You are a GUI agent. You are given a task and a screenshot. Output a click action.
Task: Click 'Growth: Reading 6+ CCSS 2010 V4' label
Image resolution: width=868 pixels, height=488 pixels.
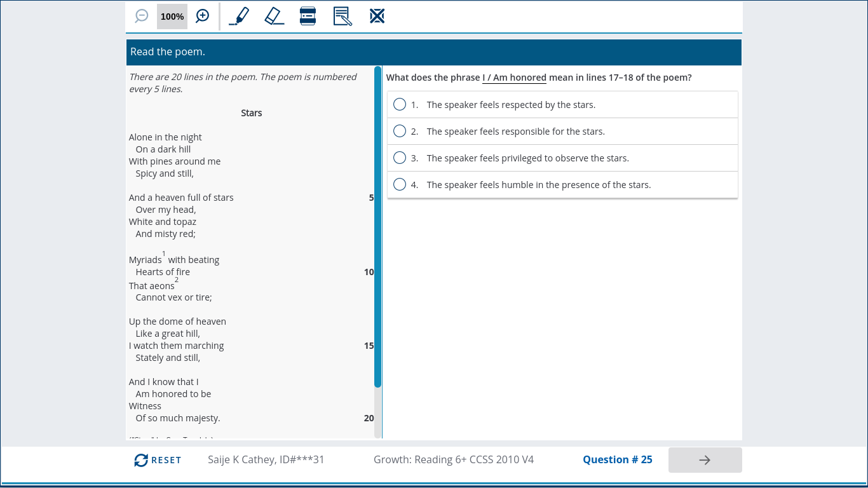(454, 459)
